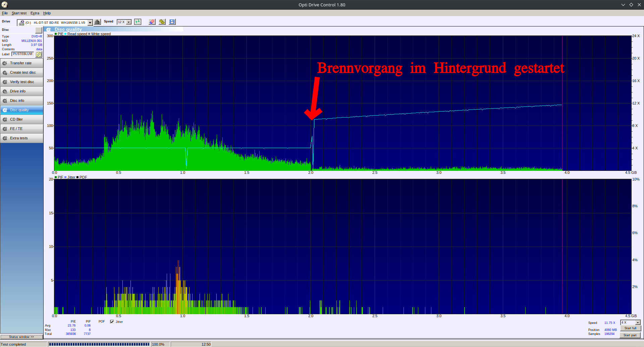The height and width of the screenshot is (347, 644).
Task: Click the refresh speeds icon next to Speed
Action: tap(138, 22)
